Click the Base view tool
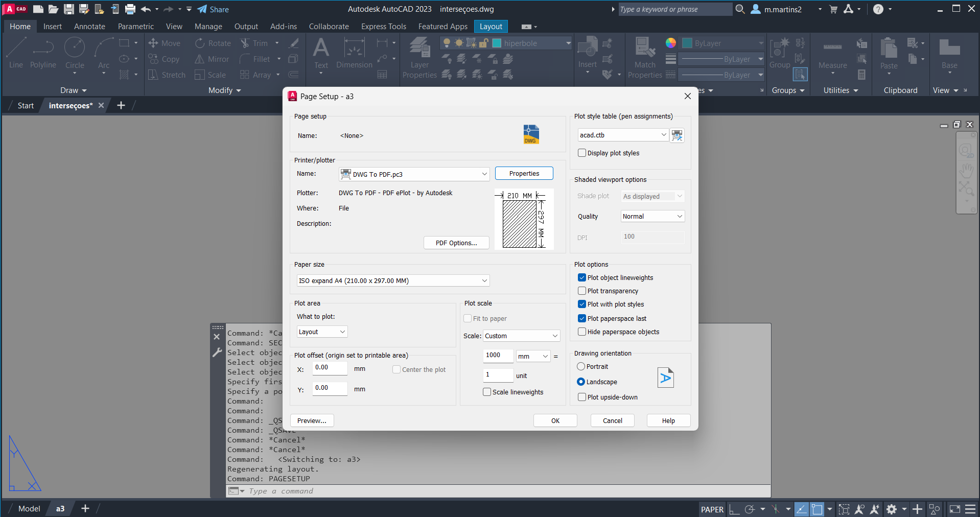Screen dimensions: 980x517 (949, 53)
